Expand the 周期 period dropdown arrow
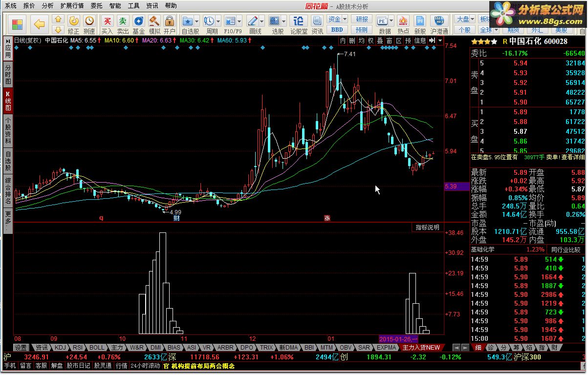 (218, 21)
